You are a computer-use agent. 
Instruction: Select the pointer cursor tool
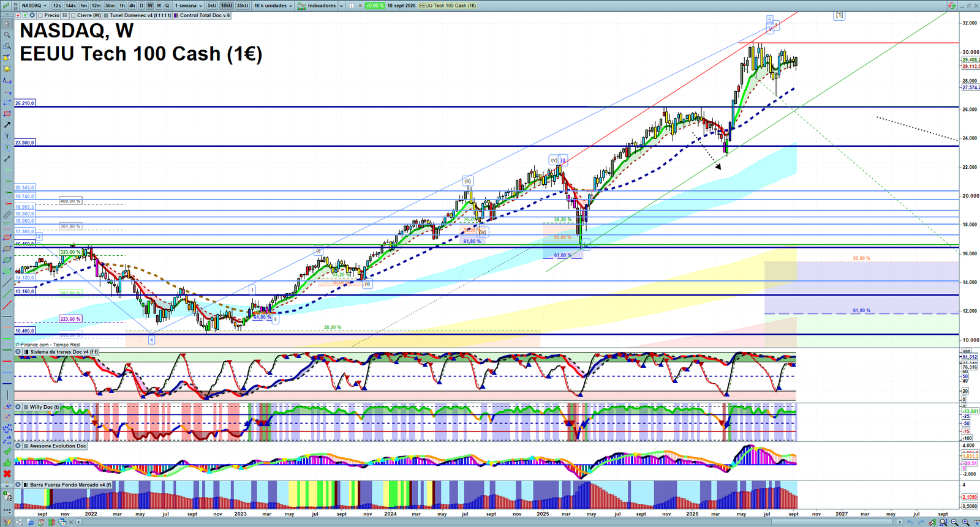(x=7, y=24)
